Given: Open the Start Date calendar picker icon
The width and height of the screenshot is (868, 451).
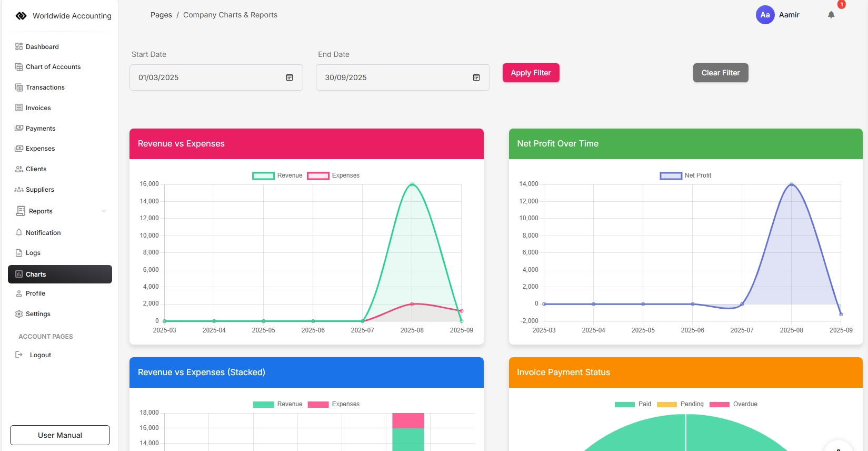Looking at the screenshot, I should click(289, 77).
